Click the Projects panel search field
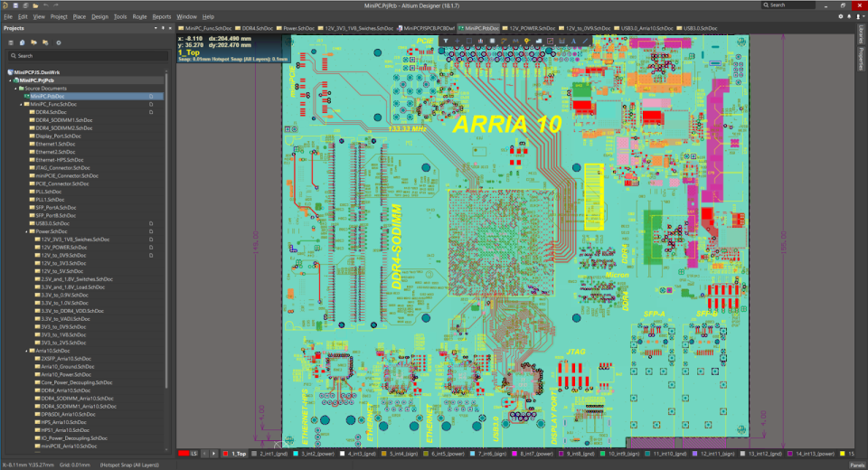 86,55
